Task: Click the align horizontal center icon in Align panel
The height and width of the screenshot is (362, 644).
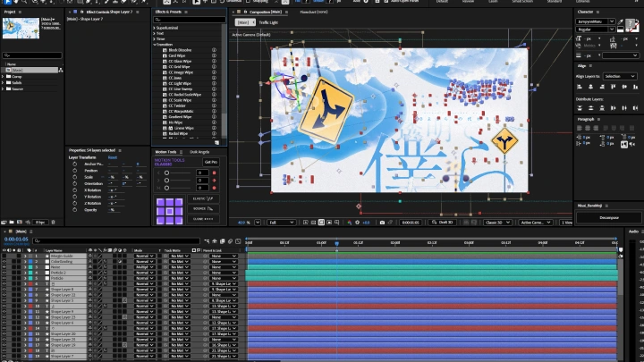Action: point(590,87)
